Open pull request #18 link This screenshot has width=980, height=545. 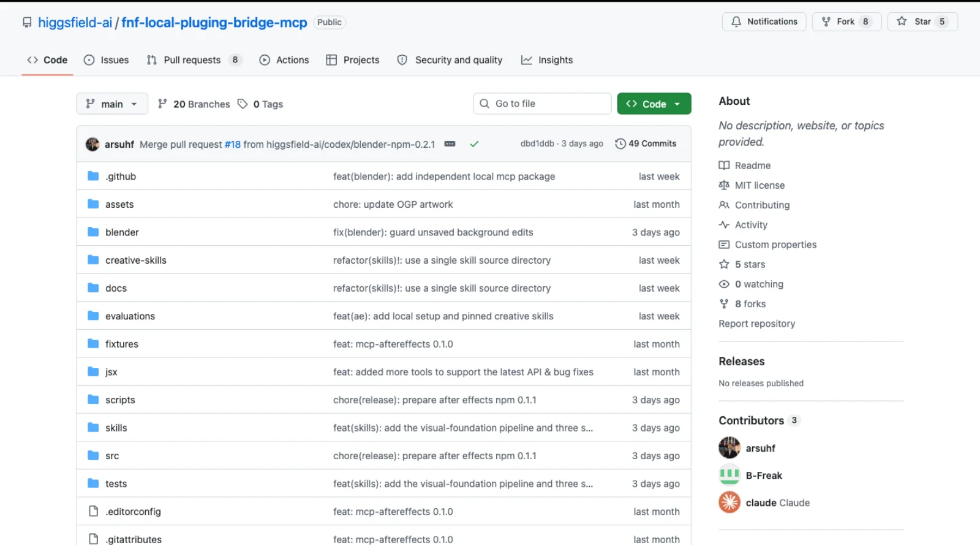tap(233, 144)
